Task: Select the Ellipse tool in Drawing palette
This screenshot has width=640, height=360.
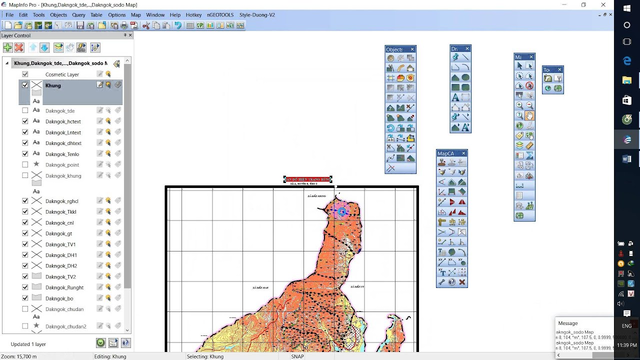Action: click(465, 77)
